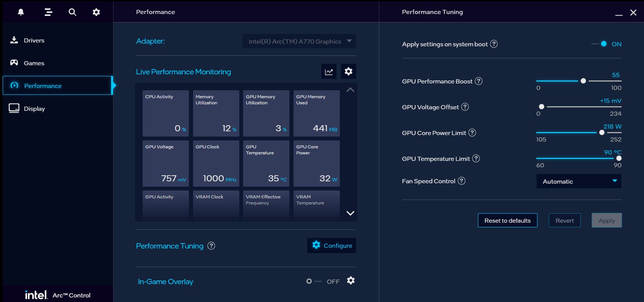Open the notifications bell icon
Image resolution: width=644 pixels, height=302 pixels.
coord(21,12)
